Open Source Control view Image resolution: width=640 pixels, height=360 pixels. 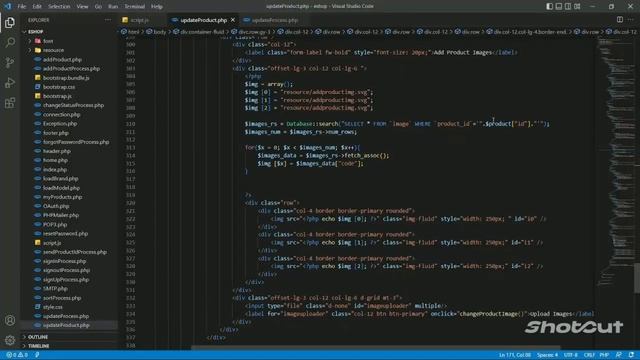[10, 62]
